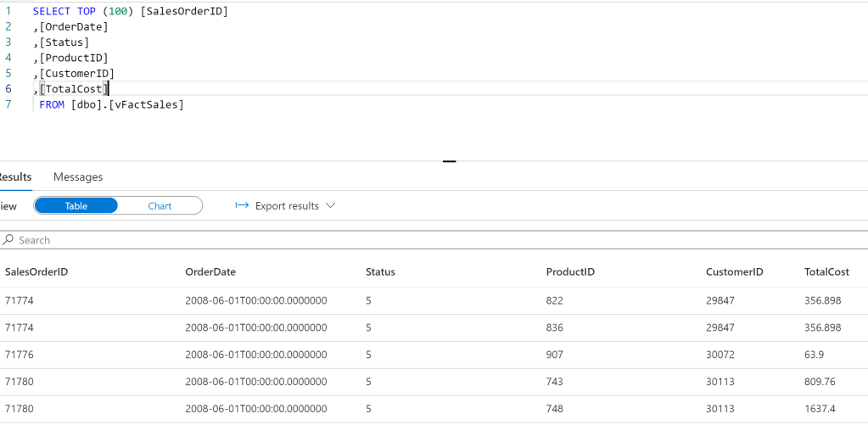The height and width of the screenshot is (425, 868).
Task: Switch the results view to Chart
Action: (160, 206)
